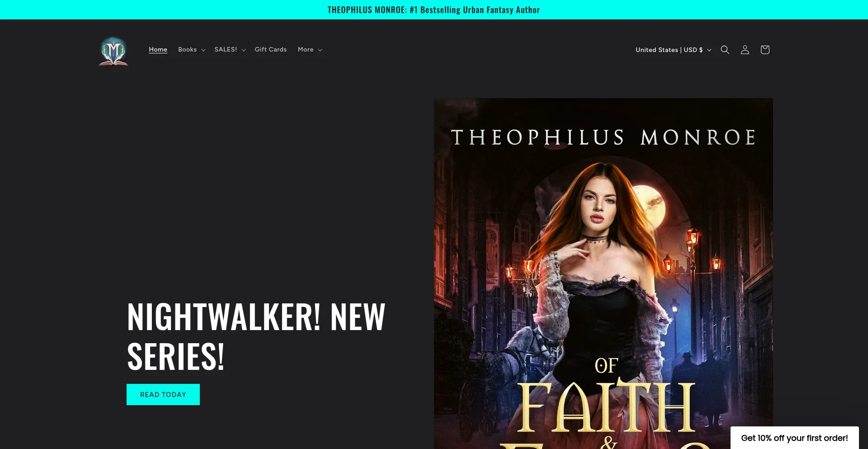Image resolution: width=868 pixels, height=449 pixels.
Task: Expand the SALES! menu
Action: pos(230,49)
